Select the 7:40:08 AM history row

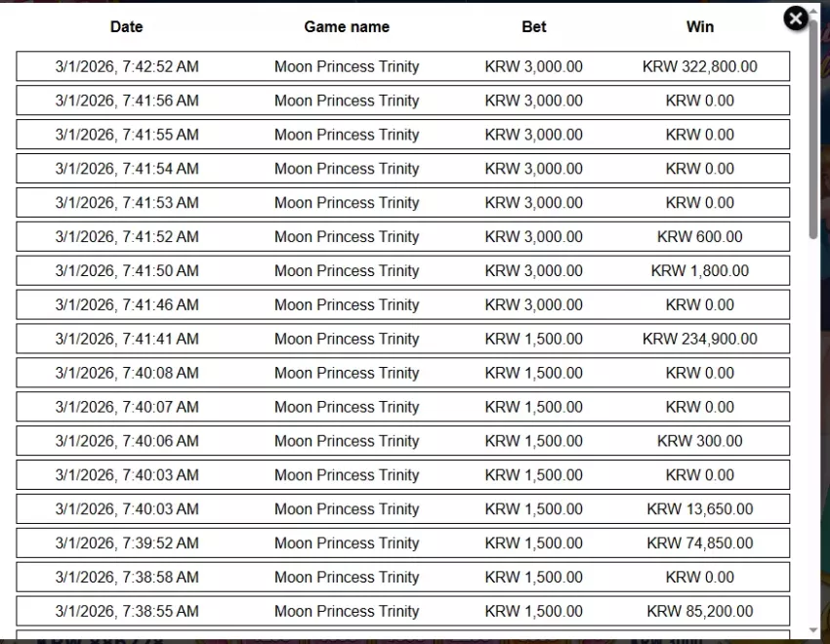pos(403,373)
